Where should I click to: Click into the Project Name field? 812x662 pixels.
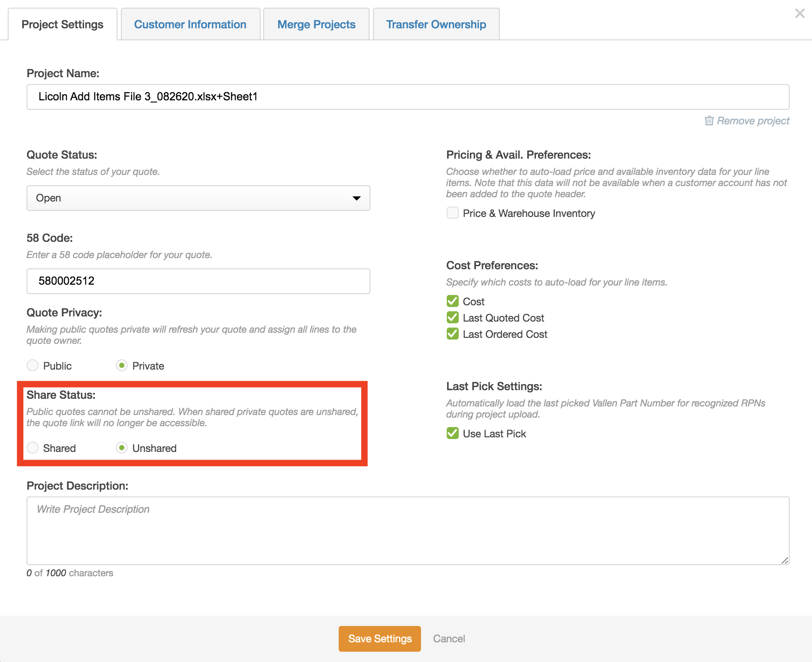coord(407,97)
